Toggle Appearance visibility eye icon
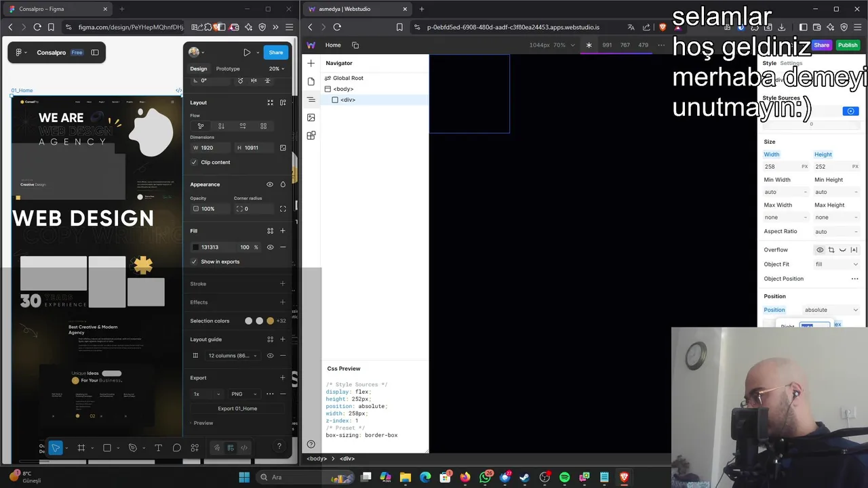This screenshot has width=868, height=488. click(270, 184)
